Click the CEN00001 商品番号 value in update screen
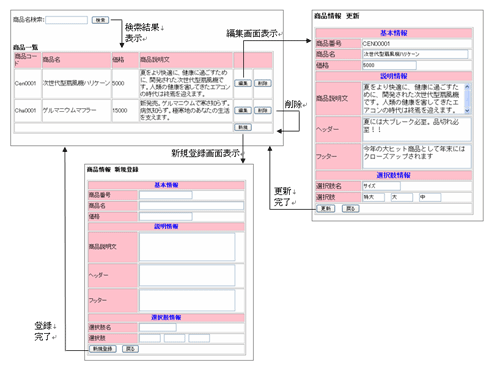Screen dimensions: 500x368 click(376, 44)
